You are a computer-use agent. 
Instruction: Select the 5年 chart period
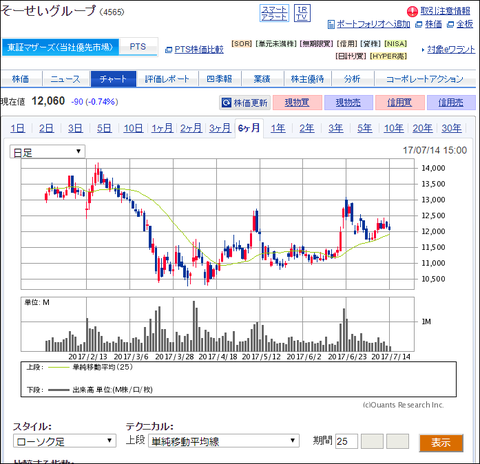click(365, 128)
